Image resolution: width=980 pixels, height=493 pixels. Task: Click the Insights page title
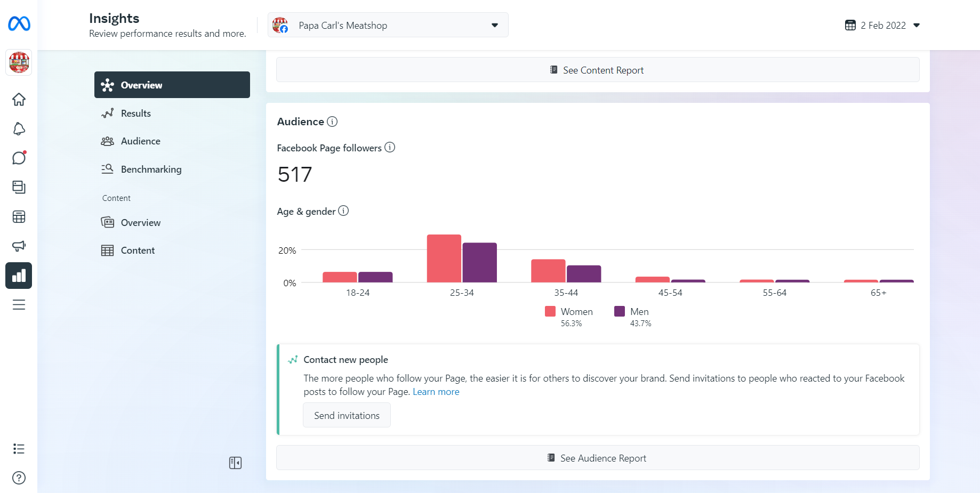(x=114, y=18)
